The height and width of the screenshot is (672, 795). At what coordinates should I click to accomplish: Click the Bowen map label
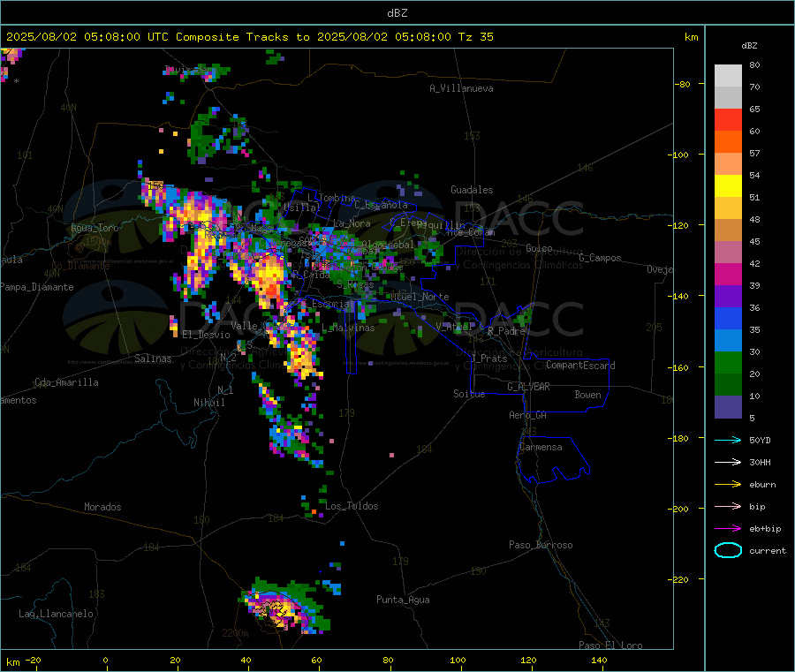point(587,395)
